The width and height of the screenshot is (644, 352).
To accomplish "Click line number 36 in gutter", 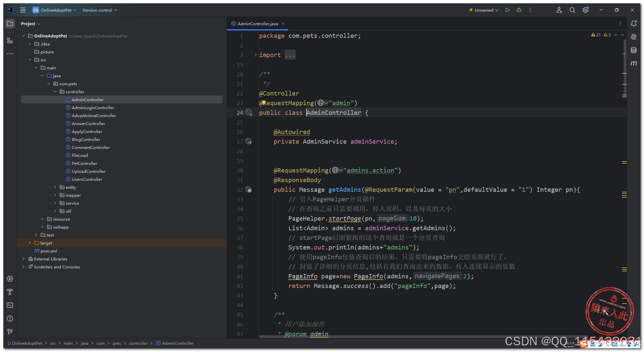I will pyautogui.click(x=240, y=228).
